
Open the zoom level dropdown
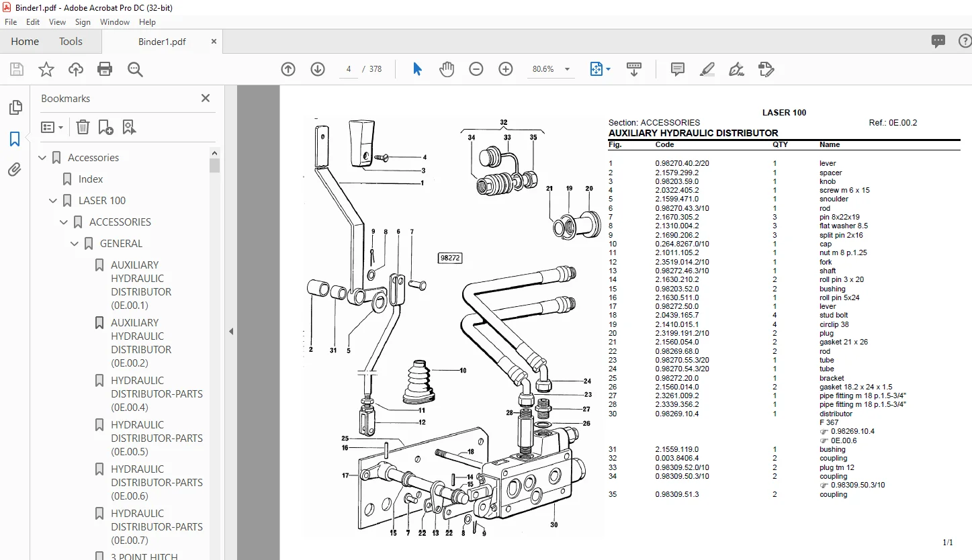coord(567,69)
